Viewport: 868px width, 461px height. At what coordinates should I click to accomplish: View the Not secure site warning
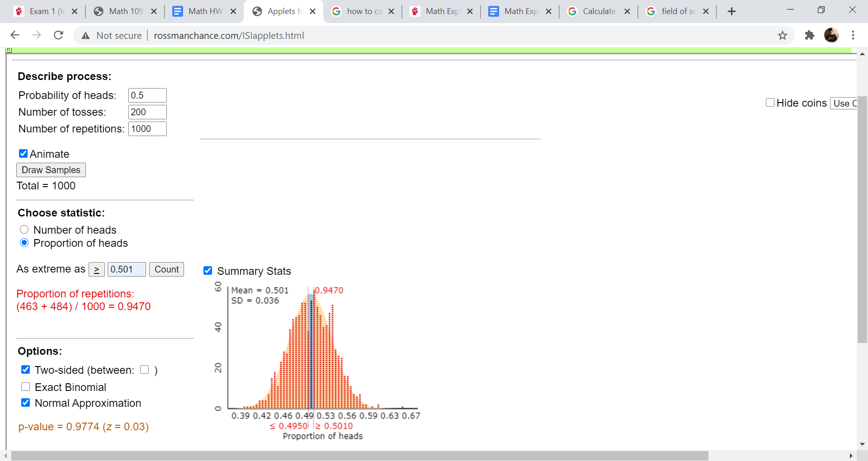pos(112,35)
